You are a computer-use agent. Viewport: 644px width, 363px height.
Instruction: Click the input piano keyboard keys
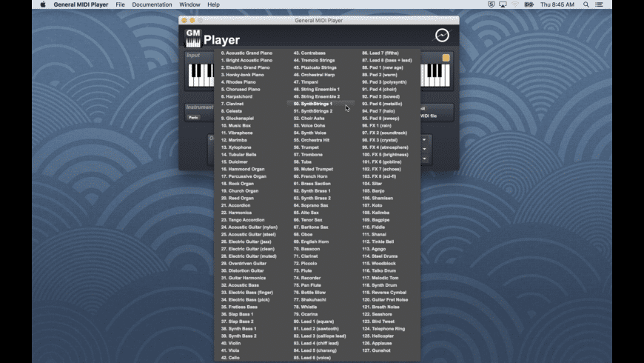(201, 76)
